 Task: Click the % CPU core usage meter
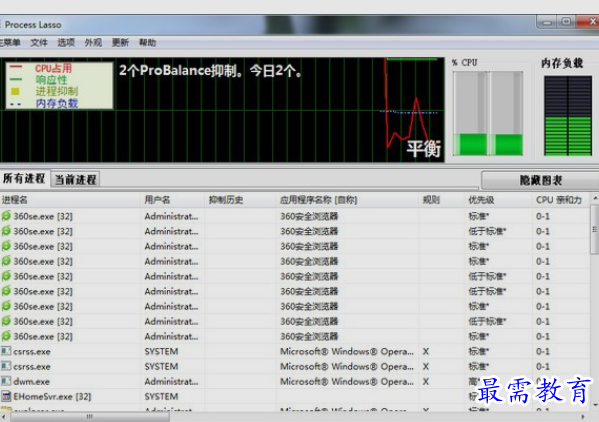click(488, 113)
